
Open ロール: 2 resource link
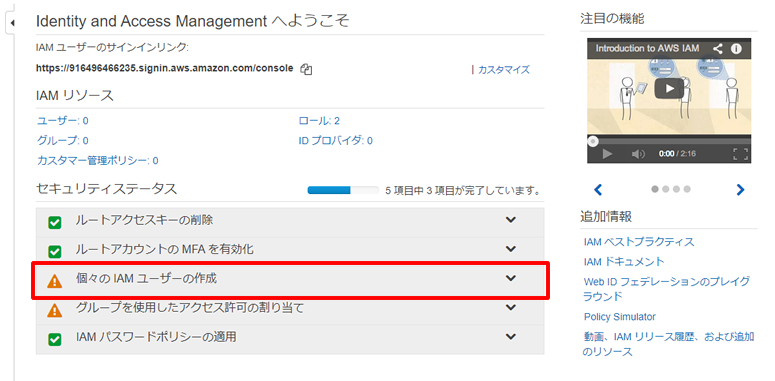(319, 121)
